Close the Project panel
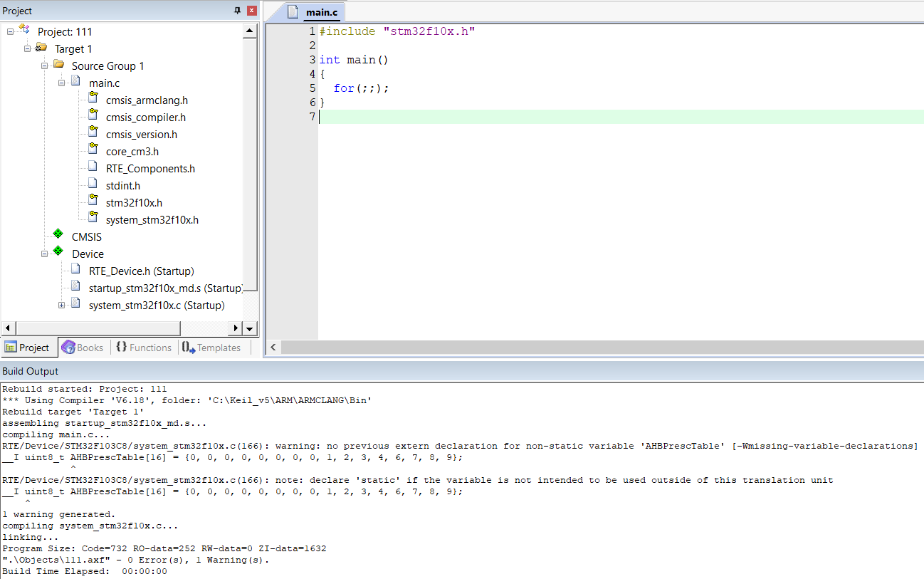924x579 pixels. pos(251,11)
